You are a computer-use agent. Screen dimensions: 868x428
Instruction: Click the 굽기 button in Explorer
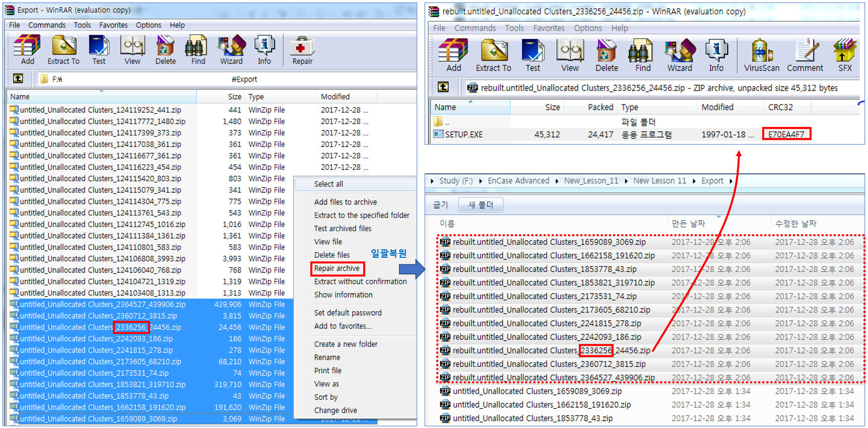[x=440, y=204]
